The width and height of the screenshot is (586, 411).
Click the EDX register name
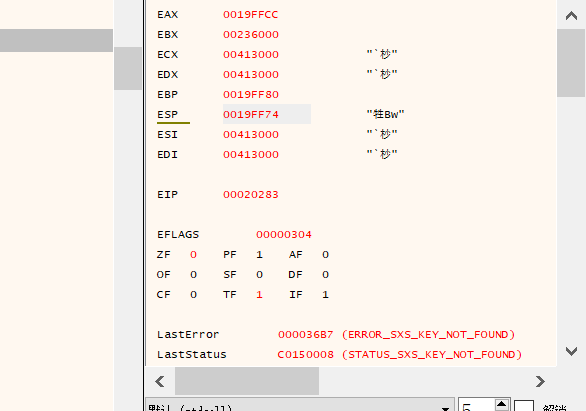coord(167,75)
